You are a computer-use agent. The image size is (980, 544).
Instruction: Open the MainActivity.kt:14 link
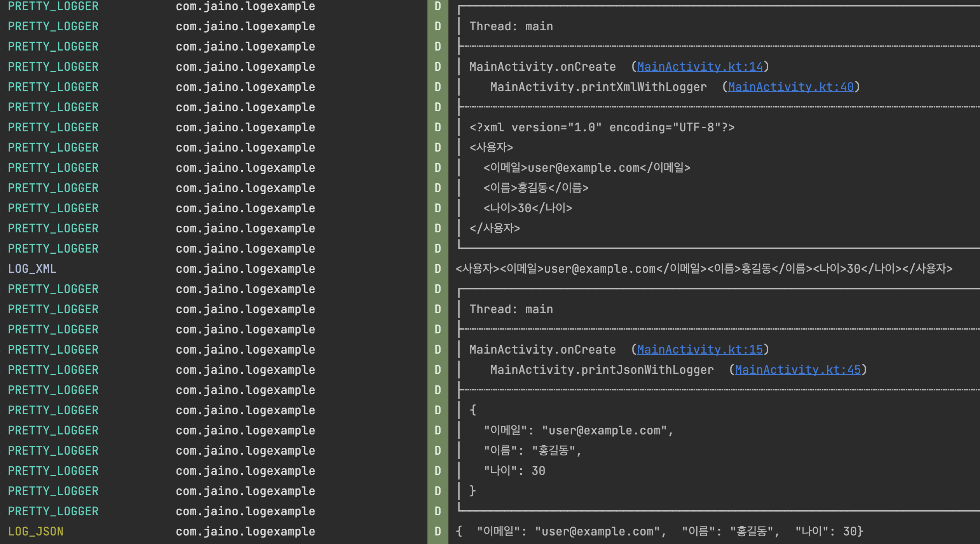coord(700,67)
